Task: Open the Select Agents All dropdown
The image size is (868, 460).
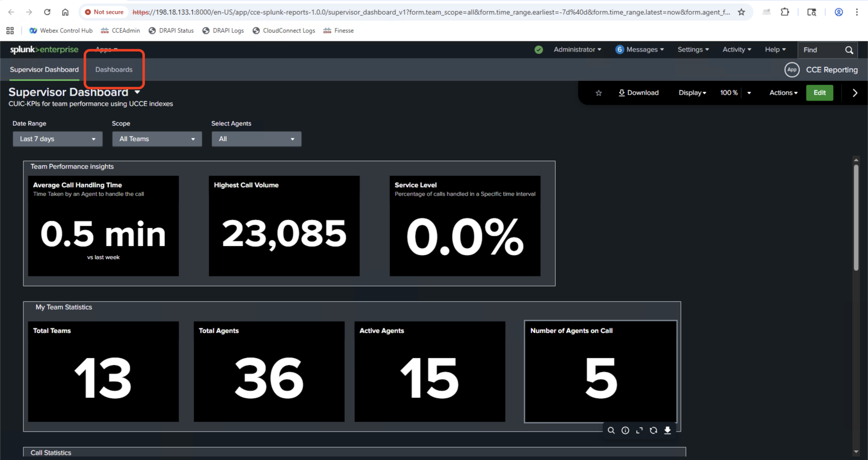Action: (x=256, y=139)
